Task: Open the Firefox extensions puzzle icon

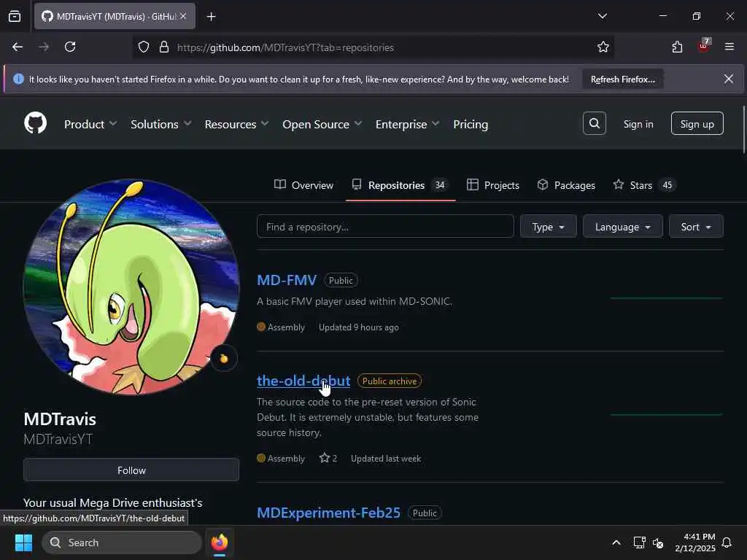Action: click(677, 47)
